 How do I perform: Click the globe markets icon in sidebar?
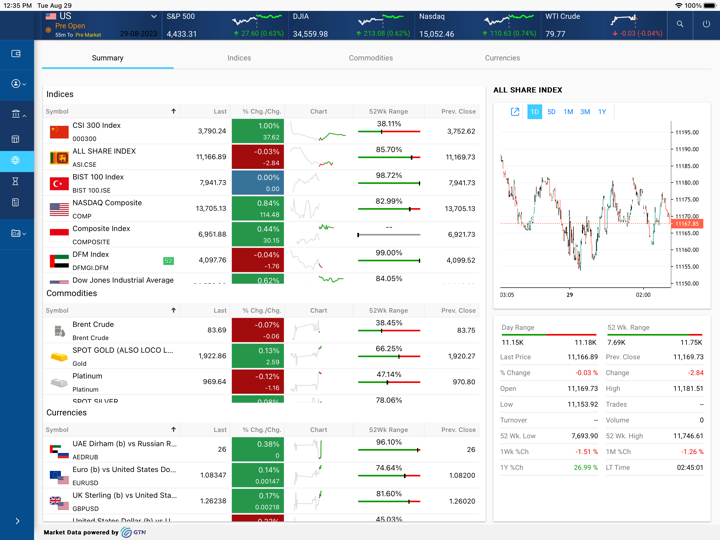coord(16,160)
